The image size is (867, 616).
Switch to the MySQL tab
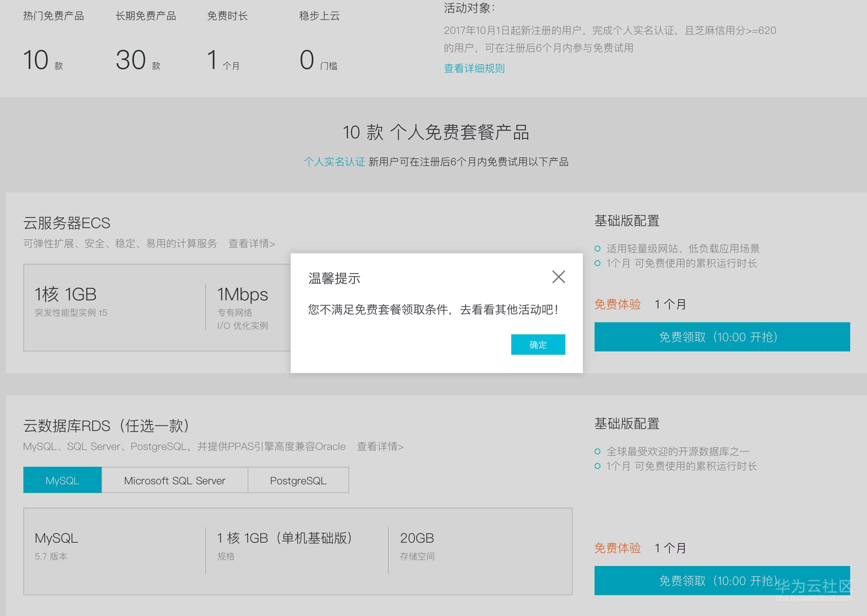(62, 480)
